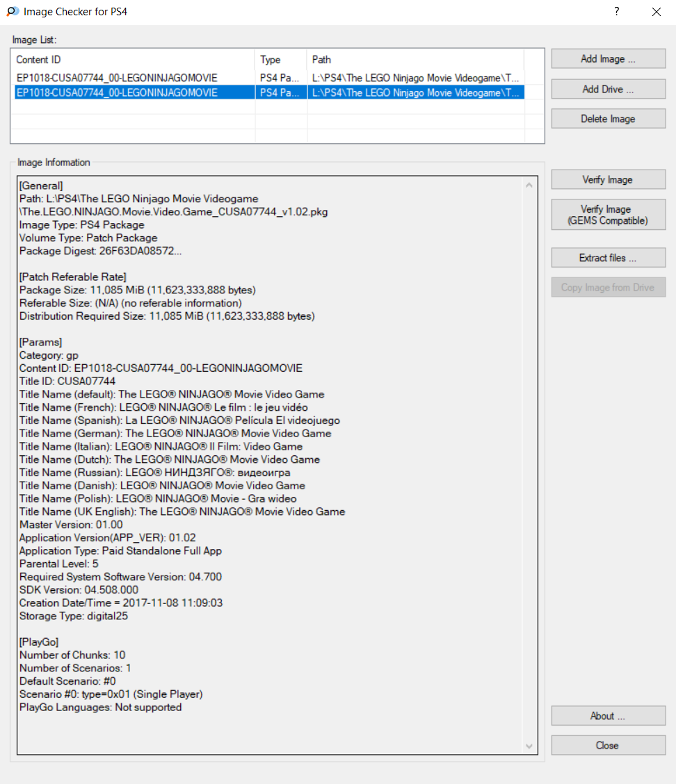Click the [Params] section header
Viewport: 676px width, 784px height.
tap(40, 342)
